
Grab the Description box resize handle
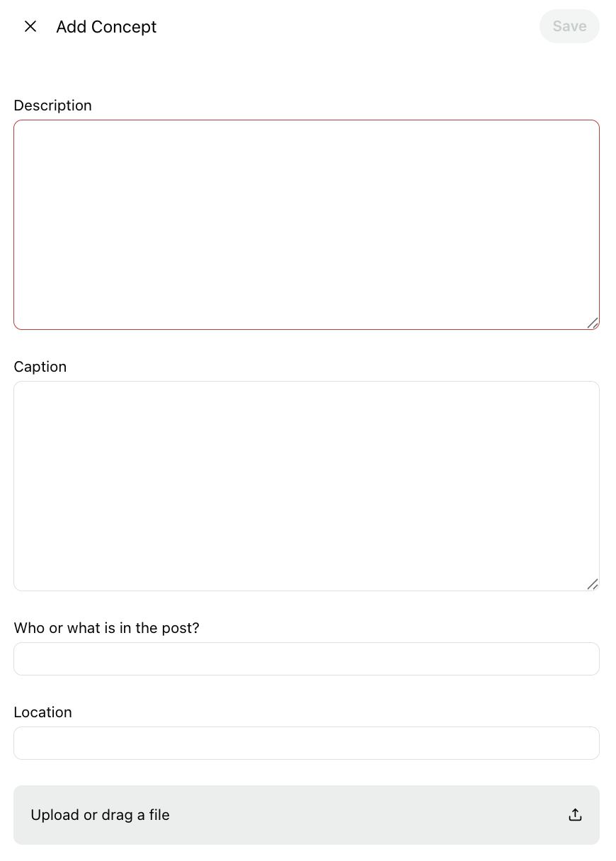593,323
